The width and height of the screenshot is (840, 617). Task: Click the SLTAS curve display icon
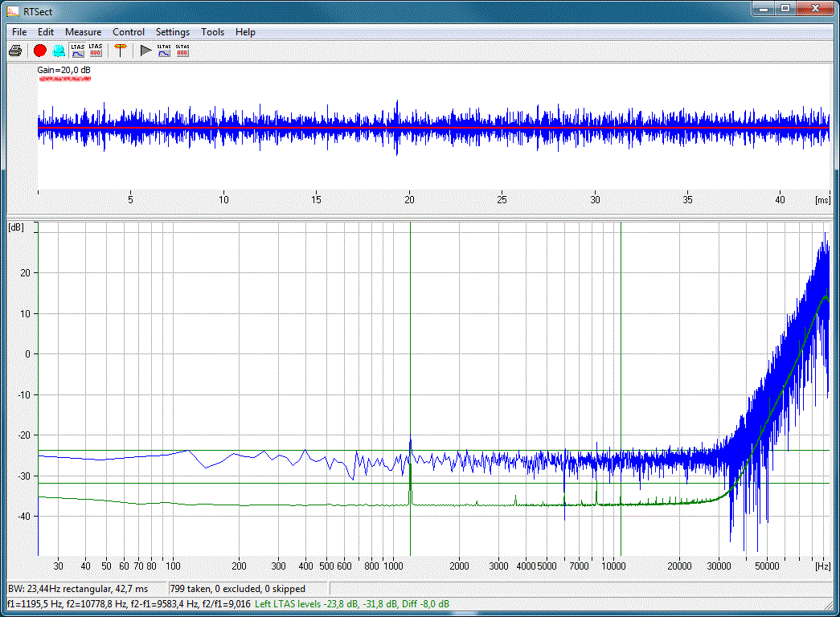coord(164,51)
